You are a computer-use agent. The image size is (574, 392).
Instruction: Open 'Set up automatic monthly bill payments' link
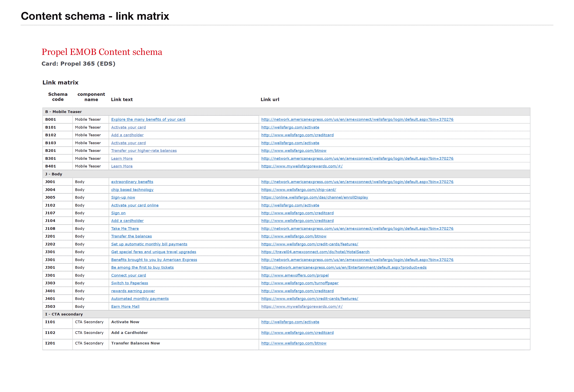(149, 244)
